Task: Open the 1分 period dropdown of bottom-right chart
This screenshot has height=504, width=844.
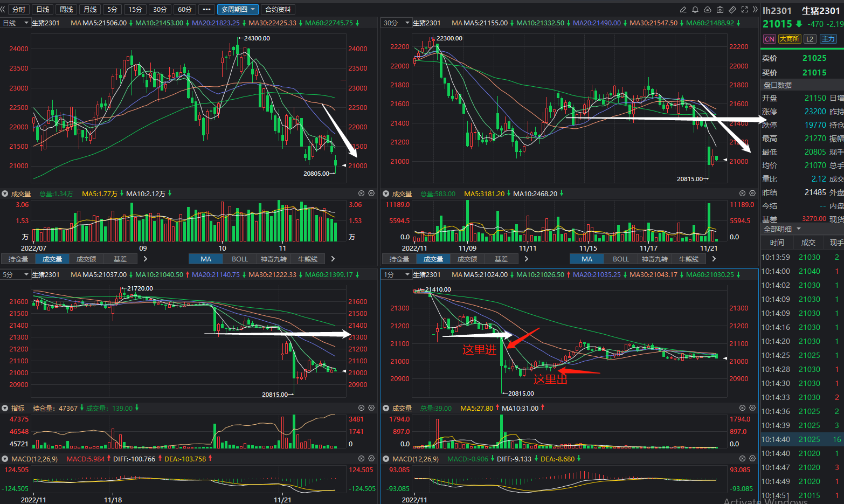Action: point(396,275)
